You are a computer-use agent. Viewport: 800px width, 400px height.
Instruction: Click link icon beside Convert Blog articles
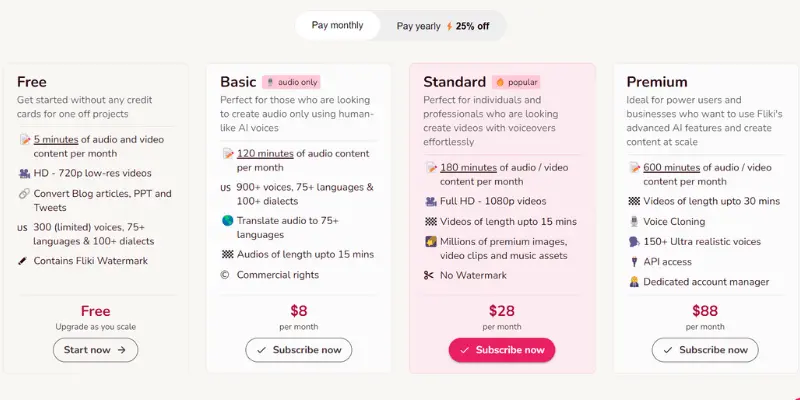coord(24,193)
